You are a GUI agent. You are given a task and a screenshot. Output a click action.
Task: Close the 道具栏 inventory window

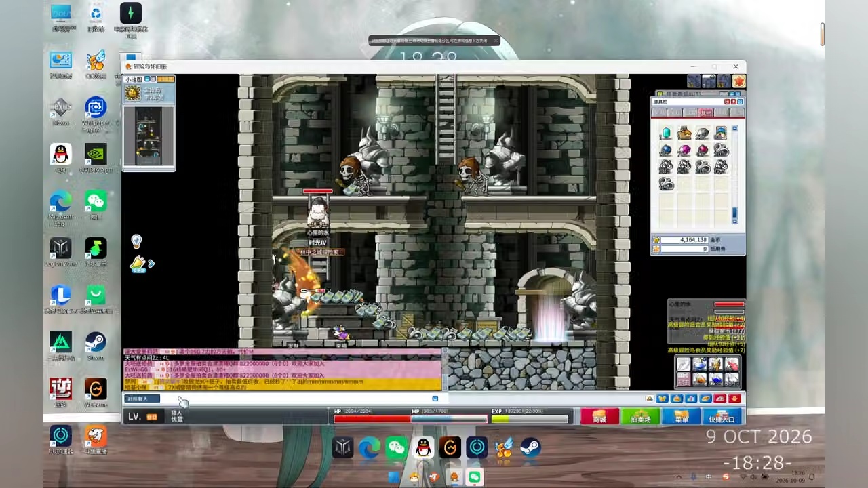(x=741, y=101)
